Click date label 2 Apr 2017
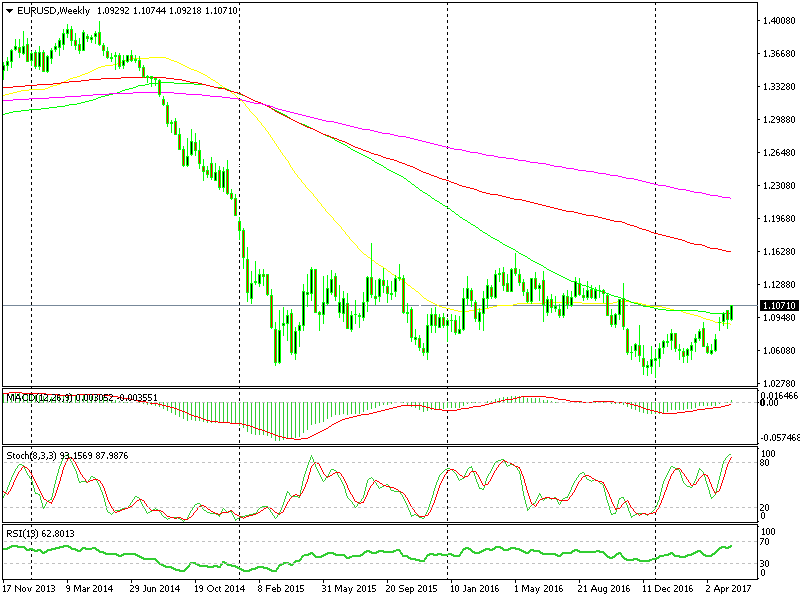Viewport: 800px width, 600px height. pyautogui.click(x=729, y=589)
